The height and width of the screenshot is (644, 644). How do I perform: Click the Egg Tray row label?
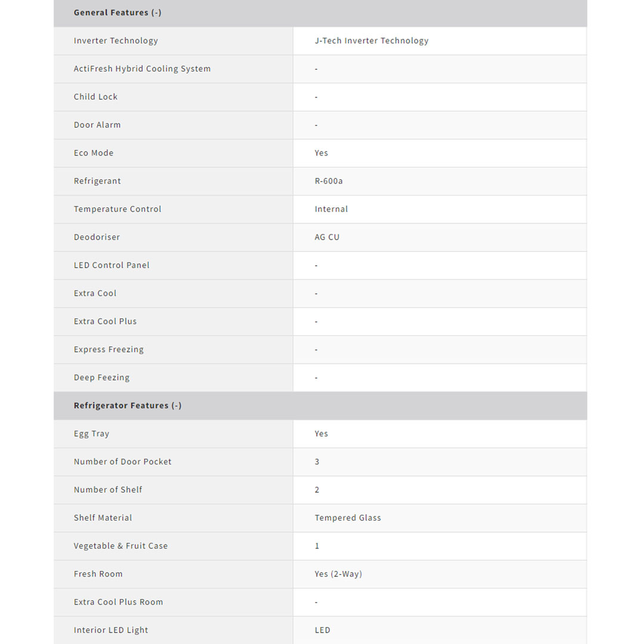pyautogui.click(x=91, y=434)
